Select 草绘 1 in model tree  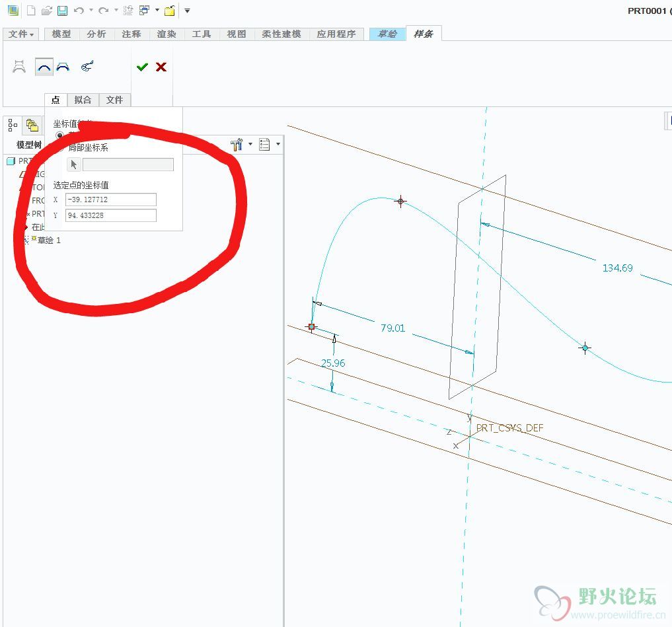click(49, 240)
